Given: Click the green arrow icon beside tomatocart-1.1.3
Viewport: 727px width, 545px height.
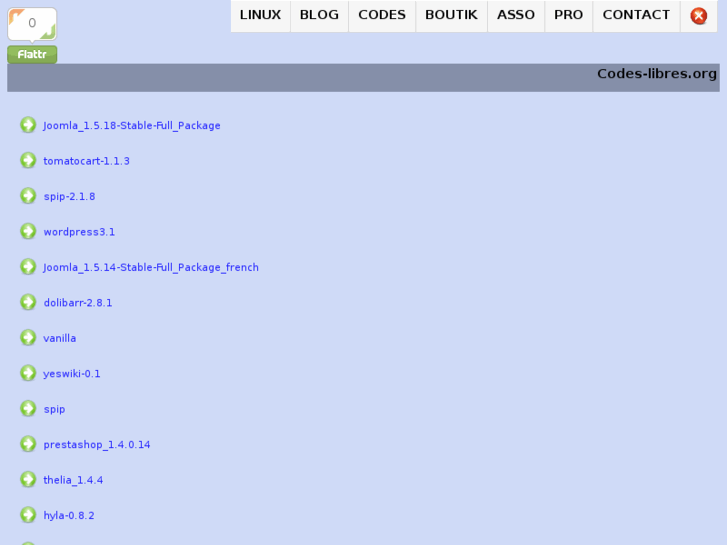Looking at the screenshot, I should [28, 160].
